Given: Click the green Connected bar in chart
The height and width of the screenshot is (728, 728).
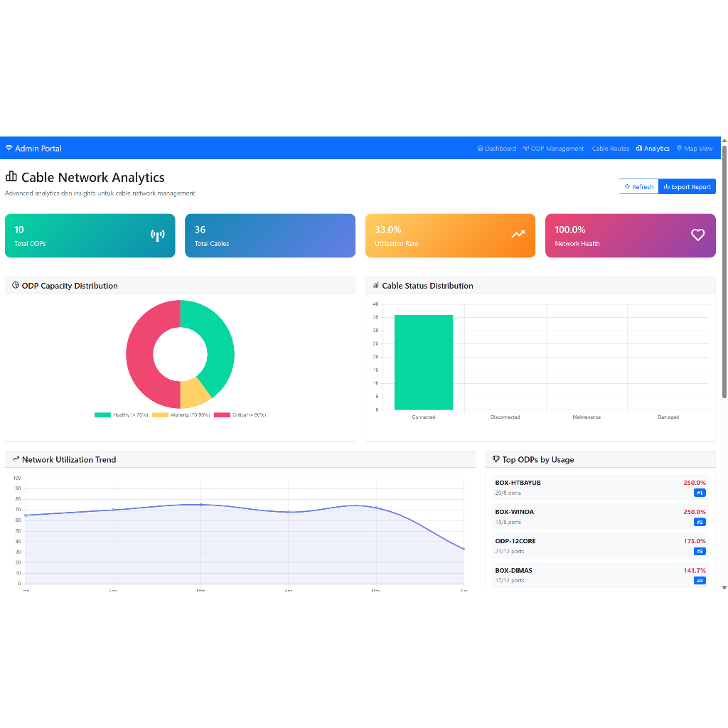Looking at the screenshot, I should click(x=424, y=363).
